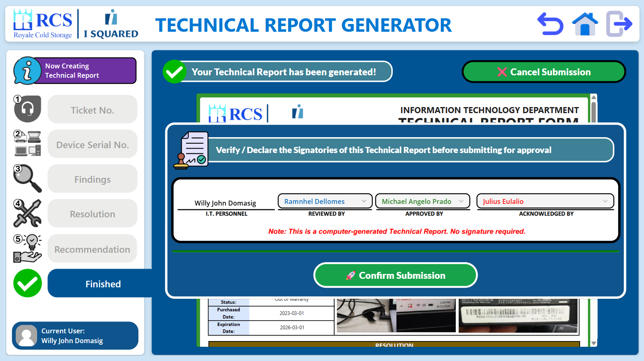Select the Findings step

92,179
